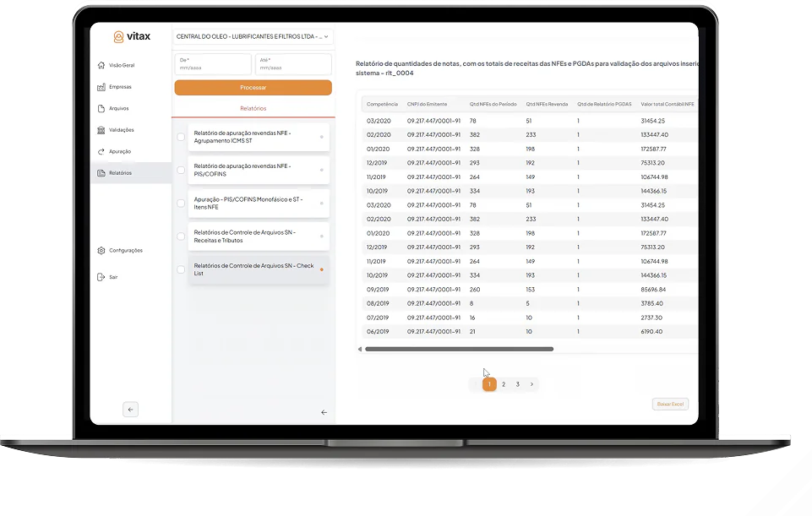Screen dimensions: 812x516
Task: Open Visão Geral menu item
Action: pyautogui.click(x=122, y=66)
